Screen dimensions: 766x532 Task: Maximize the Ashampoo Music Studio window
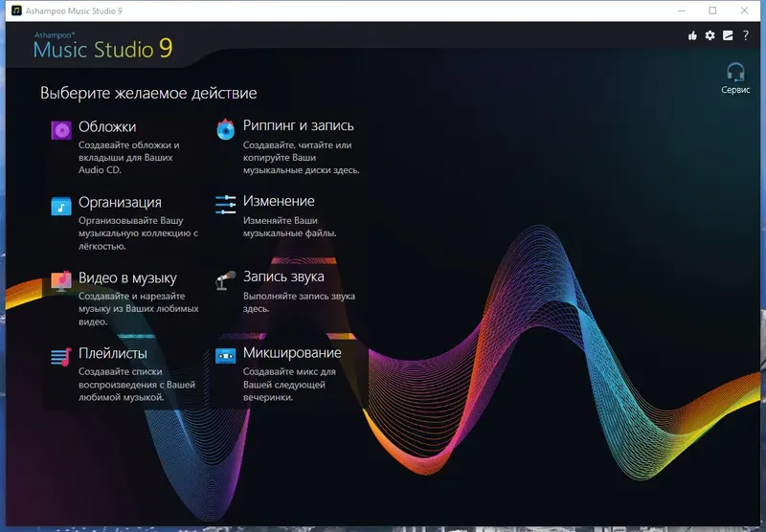point(712,11)
